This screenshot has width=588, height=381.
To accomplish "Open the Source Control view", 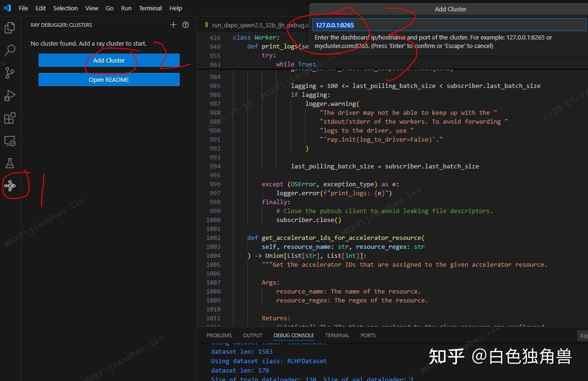I will [x=10, y=72].
